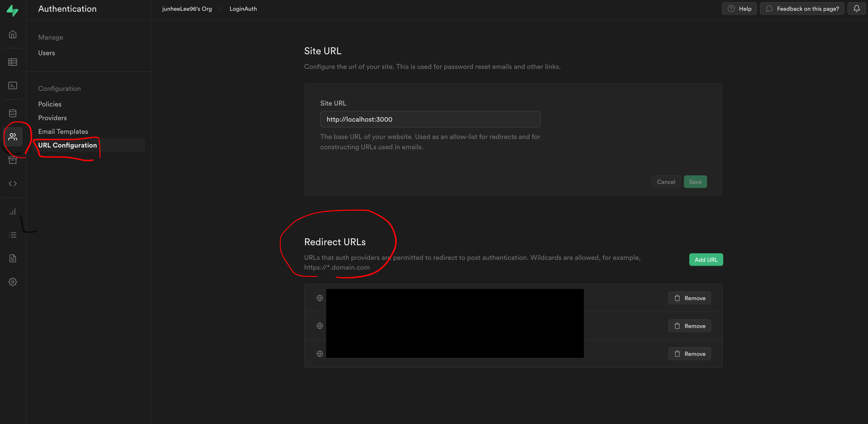Open the Users menu item

point(46,53)
